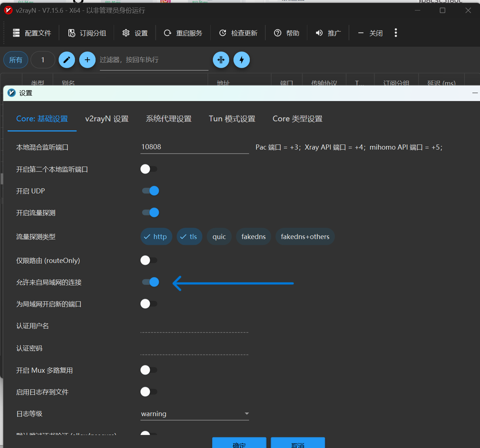This screenshot has height=448, width=480.
Task: Open the 配置文件 toolbar menu
Action: pyautogui.click(x=32, y=33)
